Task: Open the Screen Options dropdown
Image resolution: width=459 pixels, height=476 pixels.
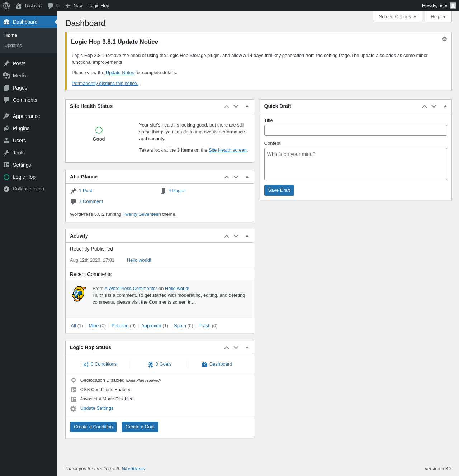Action: point(398,17)
